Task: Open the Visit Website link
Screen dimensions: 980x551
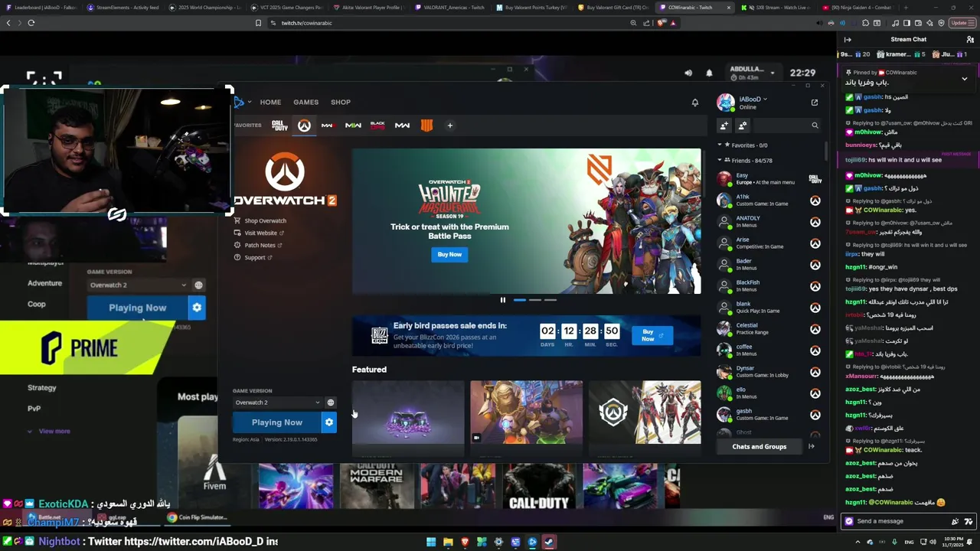Action: 260,233
